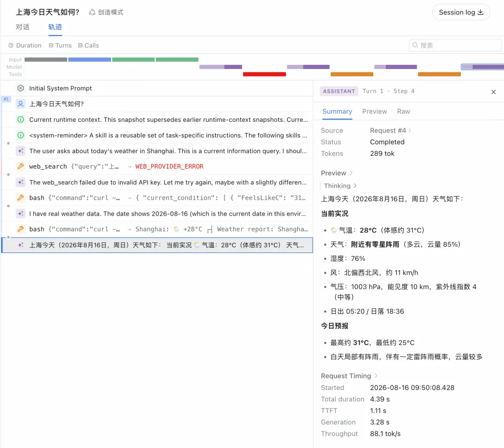504x448 pixels.
Task: Expand the Thinking section
Action: coord(340,186)
